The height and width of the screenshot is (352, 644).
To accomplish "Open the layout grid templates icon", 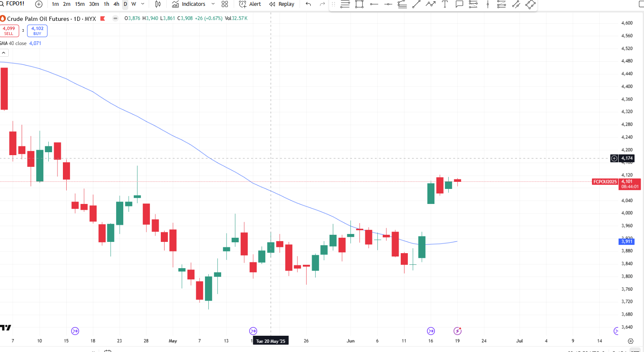I will pyautogui.click(x=225, y=4).
